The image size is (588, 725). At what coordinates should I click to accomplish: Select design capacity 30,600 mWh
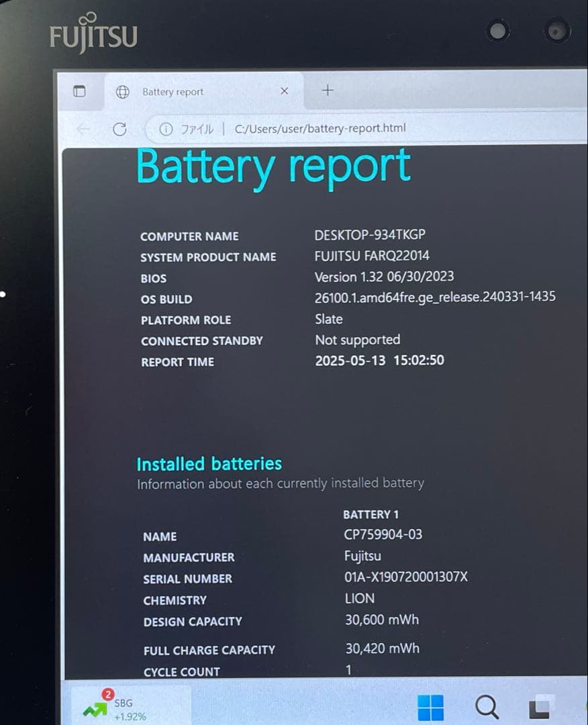pos(382,620)
